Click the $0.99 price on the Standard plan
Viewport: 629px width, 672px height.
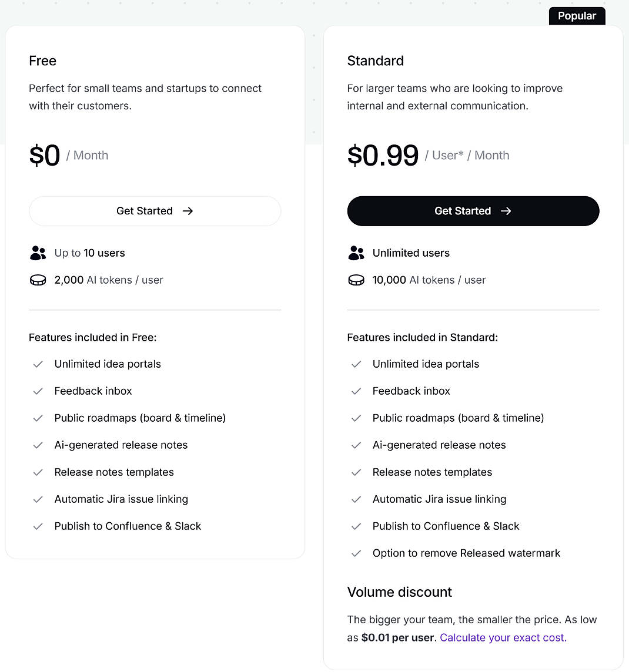coord(383,155)
